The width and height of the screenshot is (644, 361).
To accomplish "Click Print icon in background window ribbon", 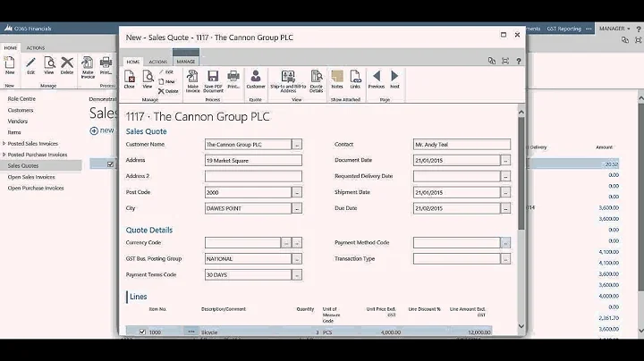I will tap(106, 65).
